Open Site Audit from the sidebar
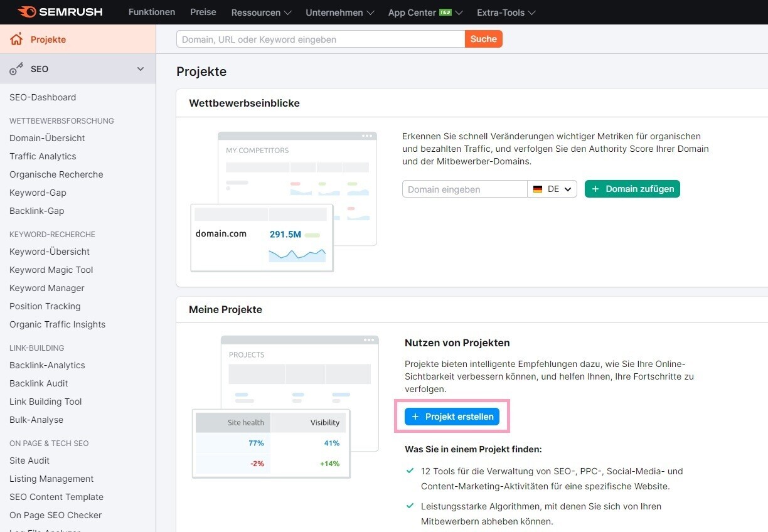Image resolution: width=768 pixels, height=532 pixels. pos(29,460)
